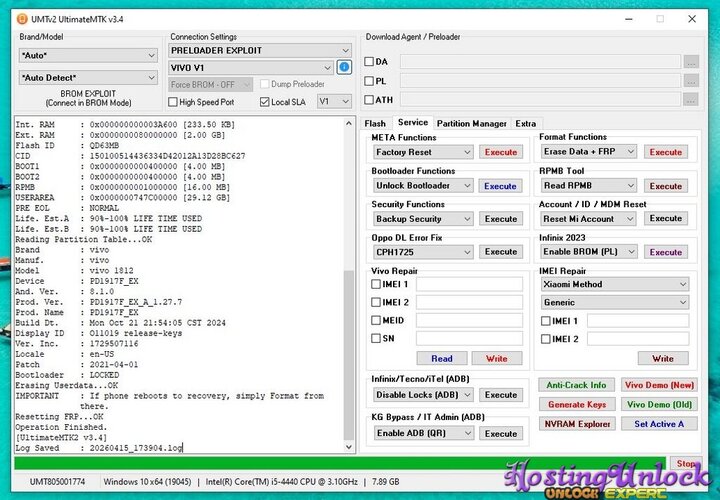720x500 pixels.
Task: Open the Enable ADB (QR) dropdown
Action: (x=423, y=433)
